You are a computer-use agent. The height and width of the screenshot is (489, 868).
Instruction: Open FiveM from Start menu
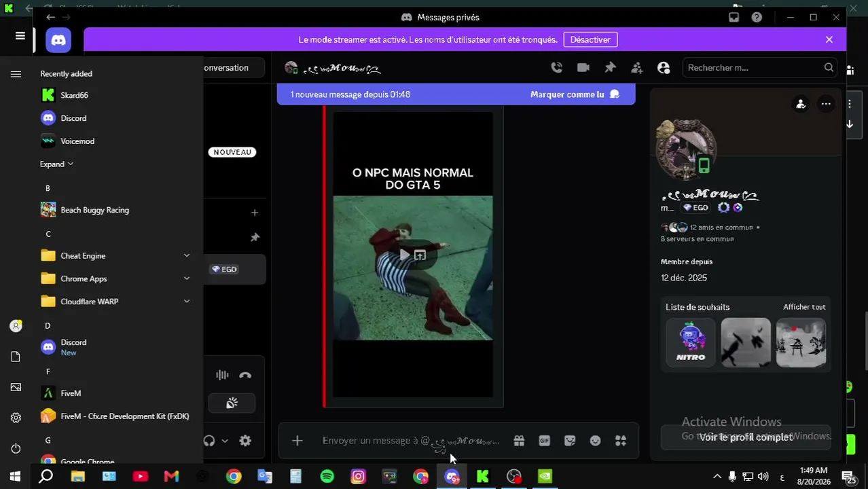point(115,393)
